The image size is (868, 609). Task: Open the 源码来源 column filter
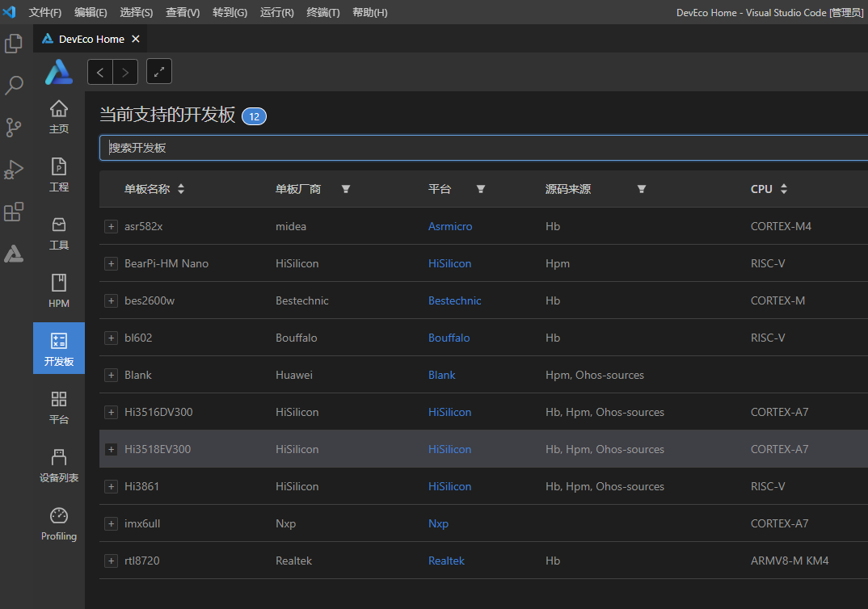tap(642, 189)
